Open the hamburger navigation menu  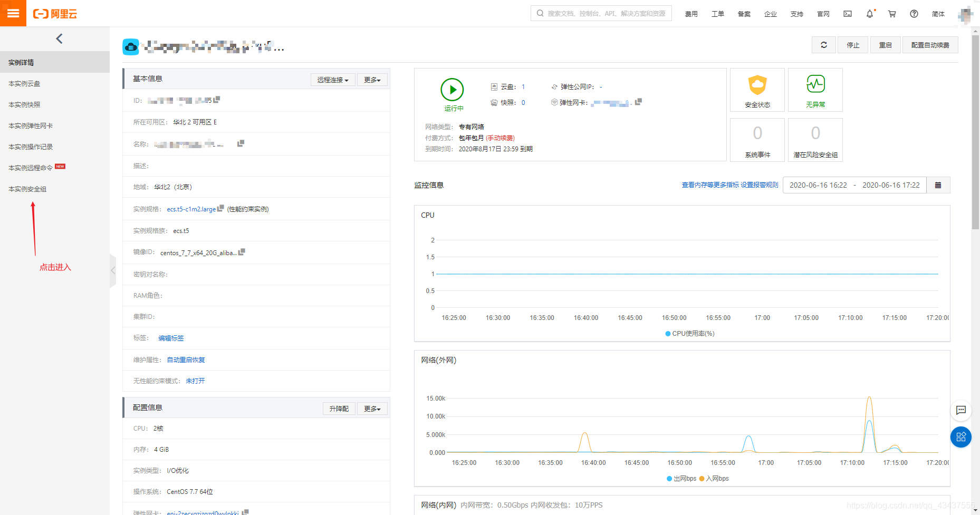click(x=13, y=13)
